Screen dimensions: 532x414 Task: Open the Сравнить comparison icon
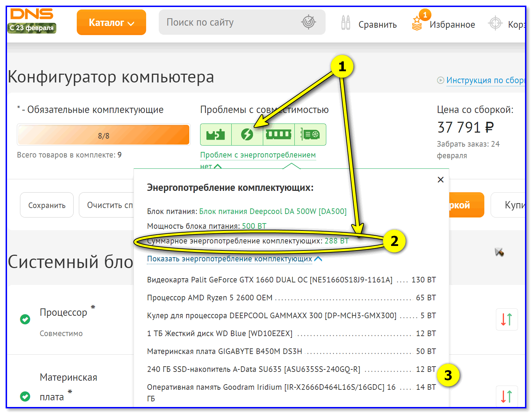(x=346, y=23)
